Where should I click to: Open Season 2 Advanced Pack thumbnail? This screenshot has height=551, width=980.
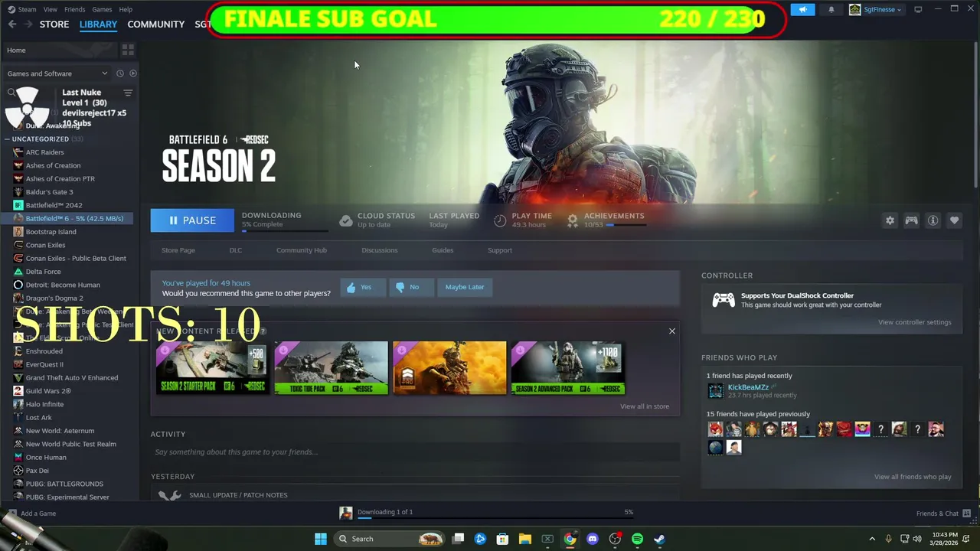pyautogui.click(x=568, y=368)
